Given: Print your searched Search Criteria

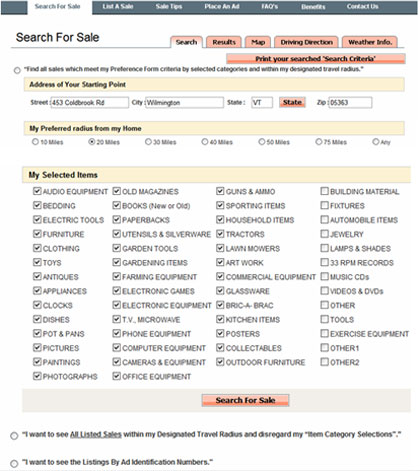Looking at the screenshot, I should (316, 59).
